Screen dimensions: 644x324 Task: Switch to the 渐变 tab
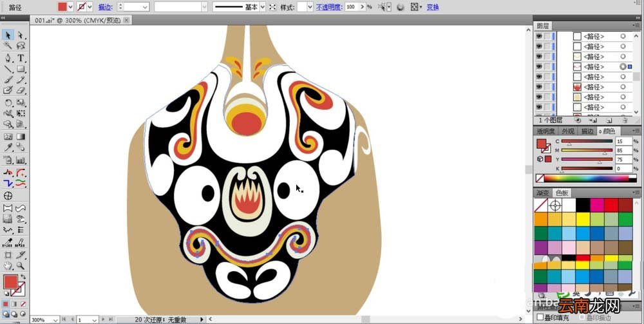542,193
